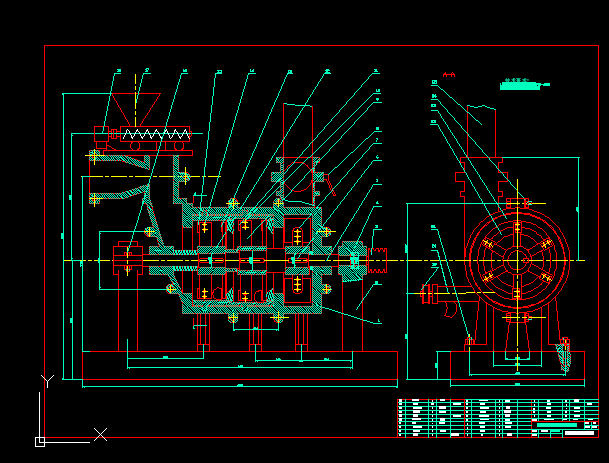Viewport: 609px width, 463px height.
Task: Click the red feed hopper funnel
Action: tap(136, 110)
